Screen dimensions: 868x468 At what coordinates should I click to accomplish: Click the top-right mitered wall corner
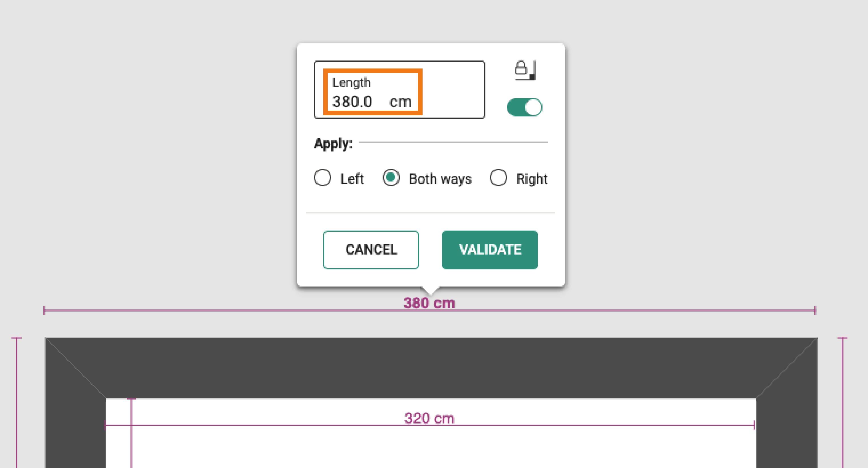click(786, 368)
